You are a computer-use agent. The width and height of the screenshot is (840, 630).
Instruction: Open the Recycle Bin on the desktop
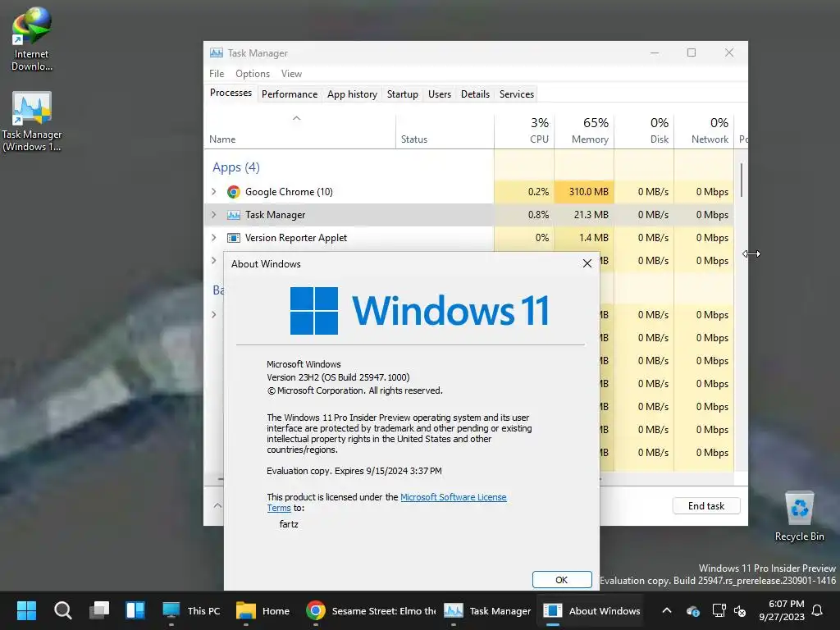(799, 517)
